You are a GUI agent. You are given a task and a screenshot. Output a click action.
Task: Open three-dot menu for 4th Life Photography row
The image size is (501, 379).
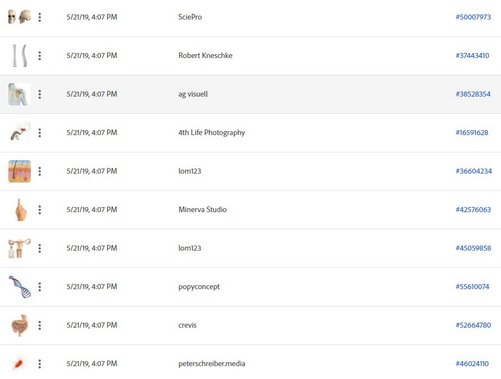coord(40,133)
